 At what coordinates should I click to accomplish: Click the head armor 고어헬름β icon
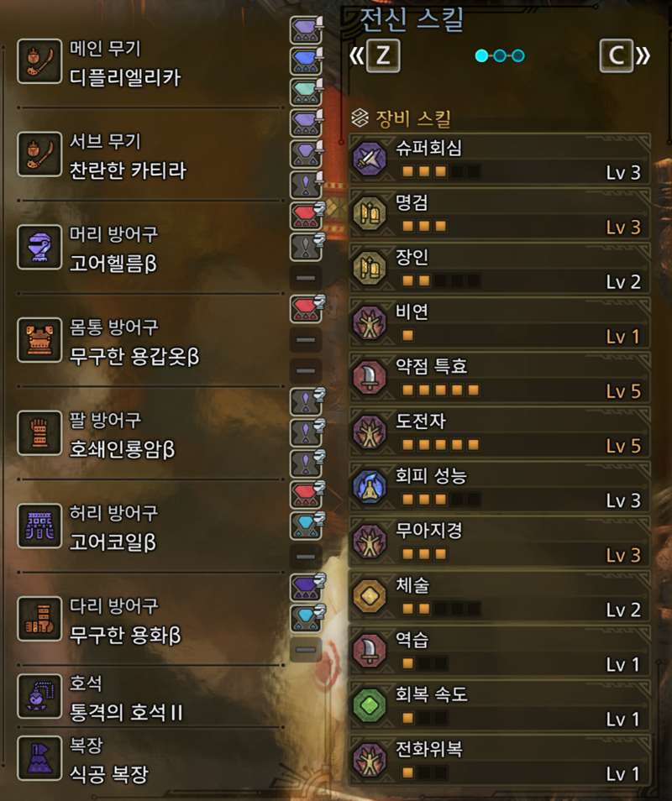click(x=39, y=247)
